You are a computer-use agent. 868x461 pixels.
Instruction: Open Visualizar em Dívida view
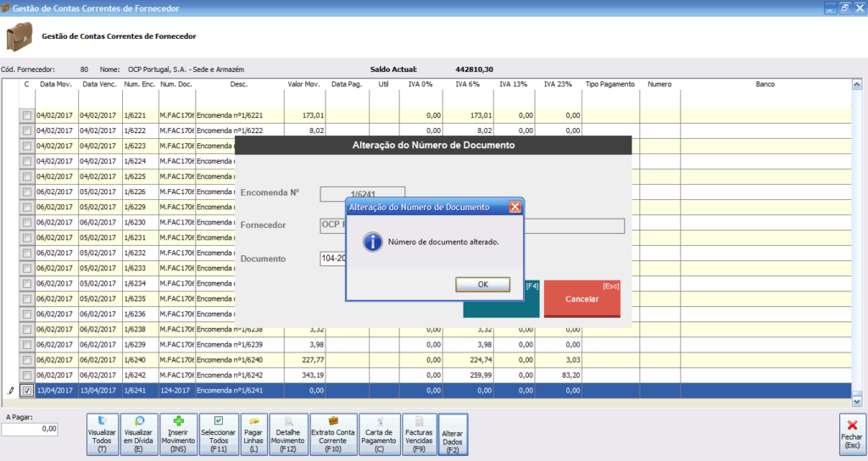point(139,432)
